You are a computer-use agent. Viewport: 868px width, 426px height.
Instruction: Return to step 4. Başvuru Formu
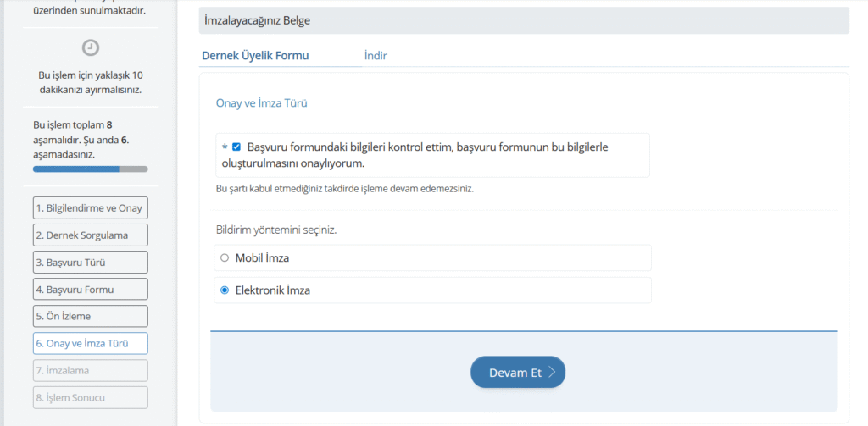(x=90, y=290)
